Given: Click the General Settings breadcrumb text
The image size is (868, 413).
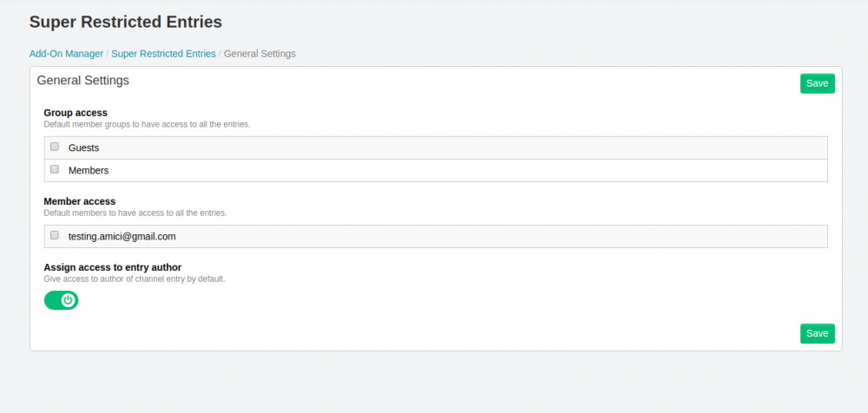Looking at the screenshot, I should pyautogui.click(x=260, y=54).
